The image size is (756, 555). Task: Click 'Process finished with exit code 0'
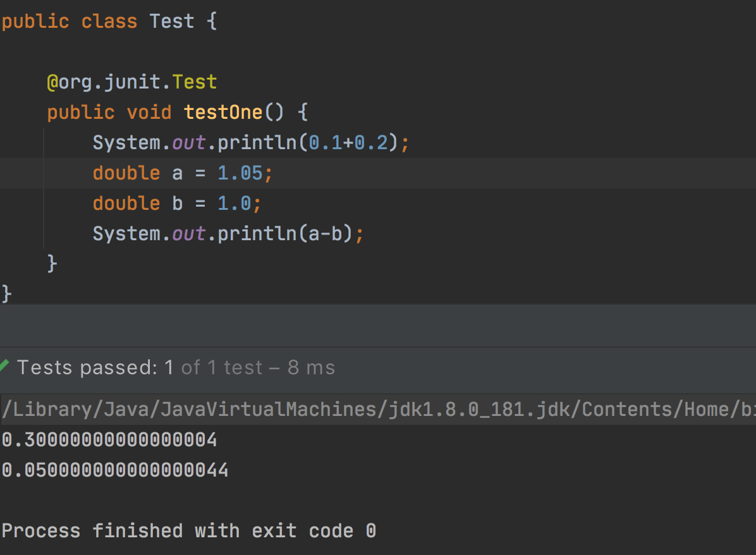point(188,531)
